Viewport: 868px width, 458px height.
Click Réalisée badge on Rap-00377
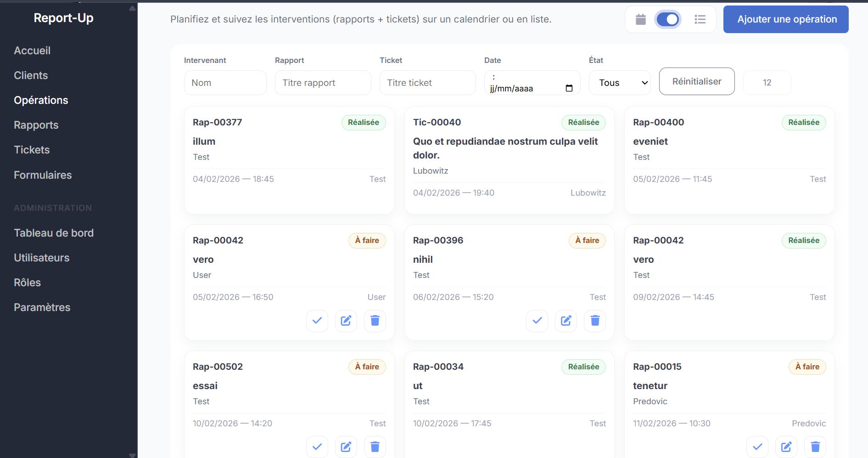pyautogui.click(x=364, y=123)
